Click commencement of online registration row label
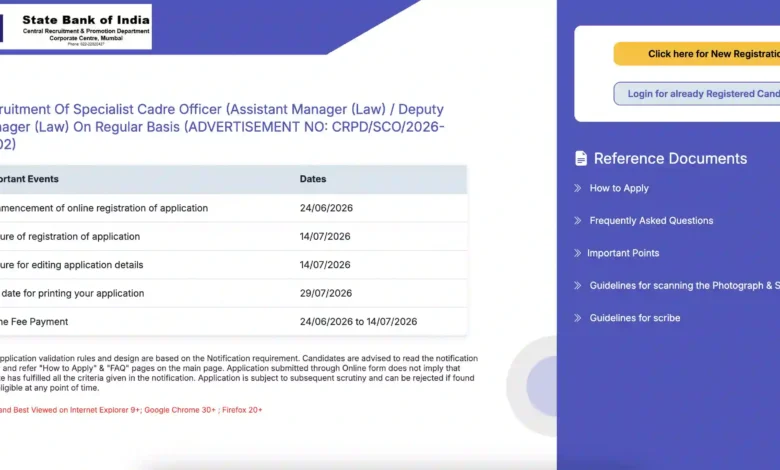This screenshot has width=780, height=470. pyautogui.click(x=104, y=208)
